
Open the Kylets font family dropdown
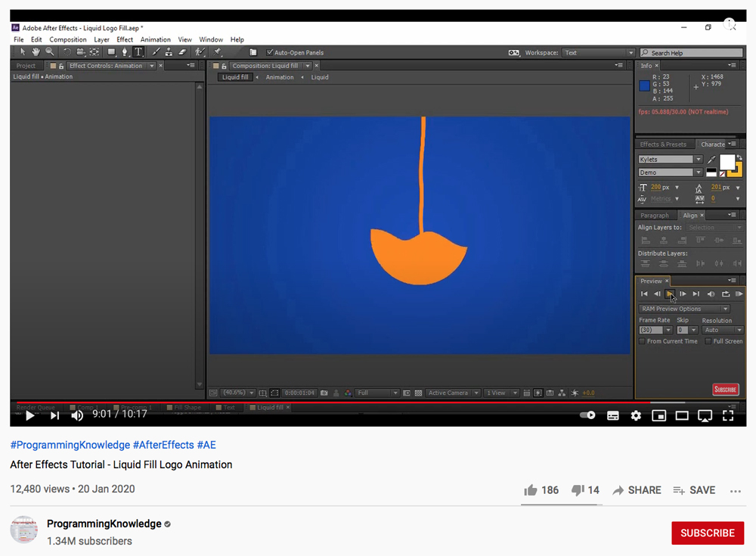pos(670,160)
